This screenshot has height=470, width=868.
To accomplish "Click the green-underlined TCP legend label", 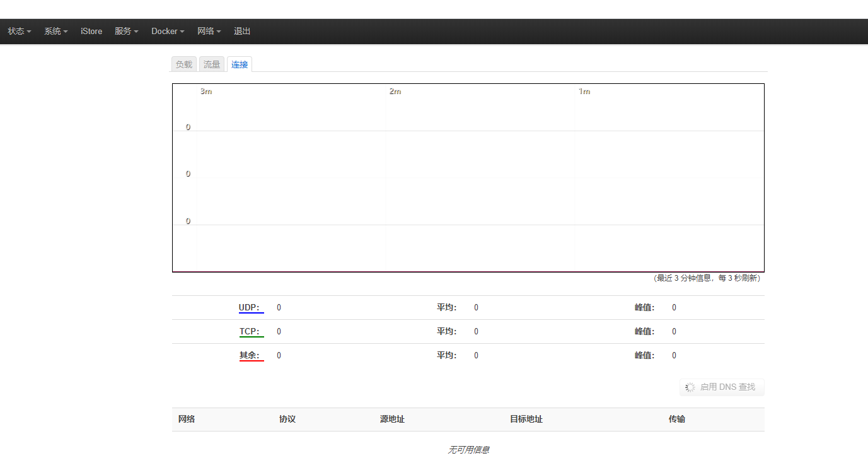I will (x=250, y=332).
